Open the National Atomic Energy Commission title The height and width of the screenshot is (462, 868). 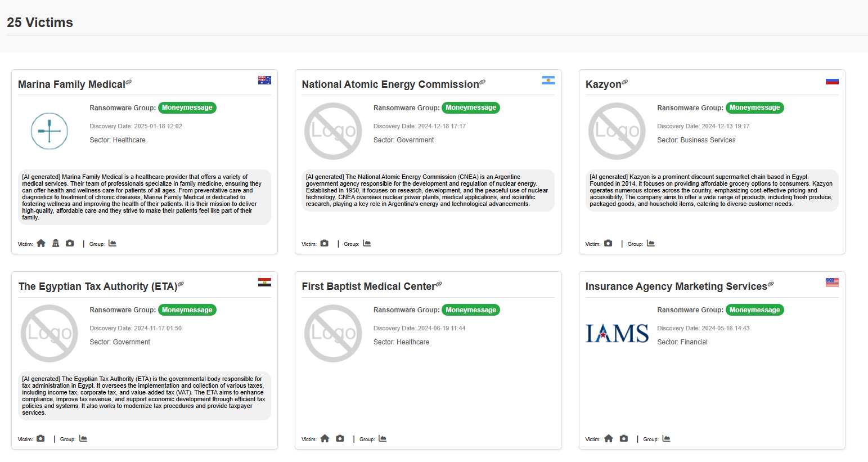point(390,84)
